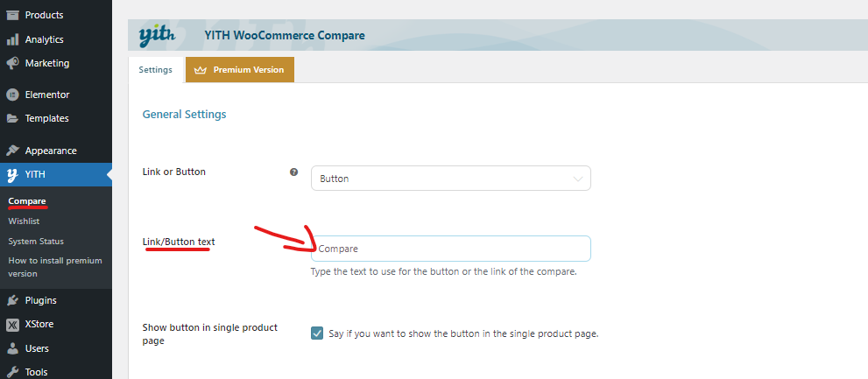
Task: Click the YITH logo icon in sidebar
Action: point(13,175)
